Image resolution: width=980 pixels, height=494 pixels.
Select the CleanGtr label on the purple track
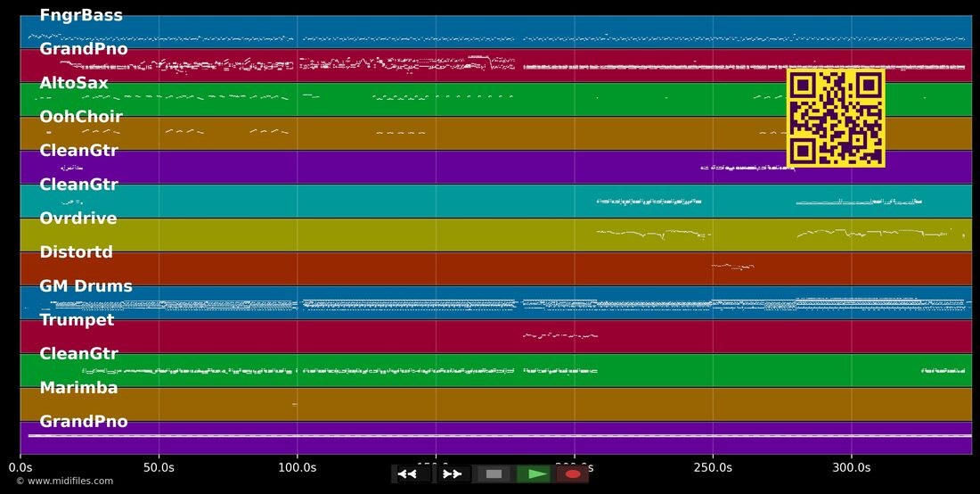pyautogui.click(x=78, y=151)
